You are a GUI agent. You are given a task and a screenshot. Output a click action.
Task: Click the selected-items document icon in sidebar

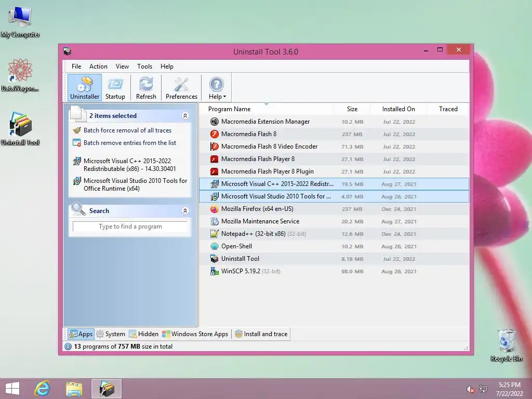[78, 114]
